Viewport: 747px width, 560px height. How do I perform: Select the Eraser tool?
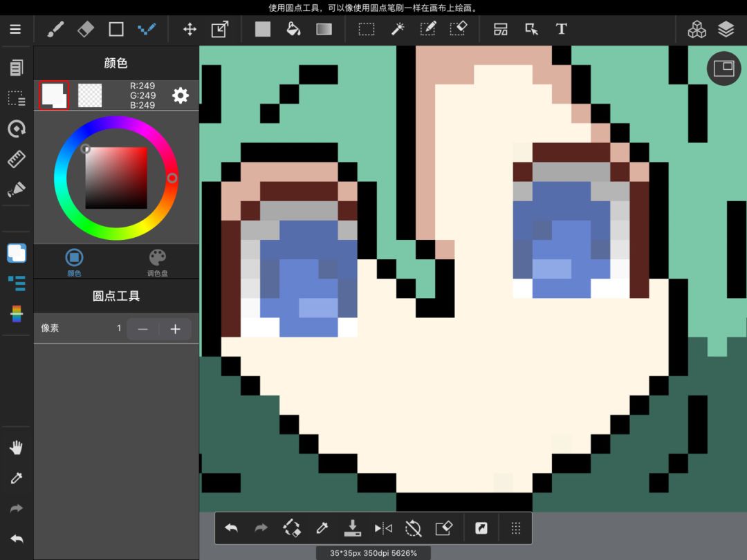(86, 30)
